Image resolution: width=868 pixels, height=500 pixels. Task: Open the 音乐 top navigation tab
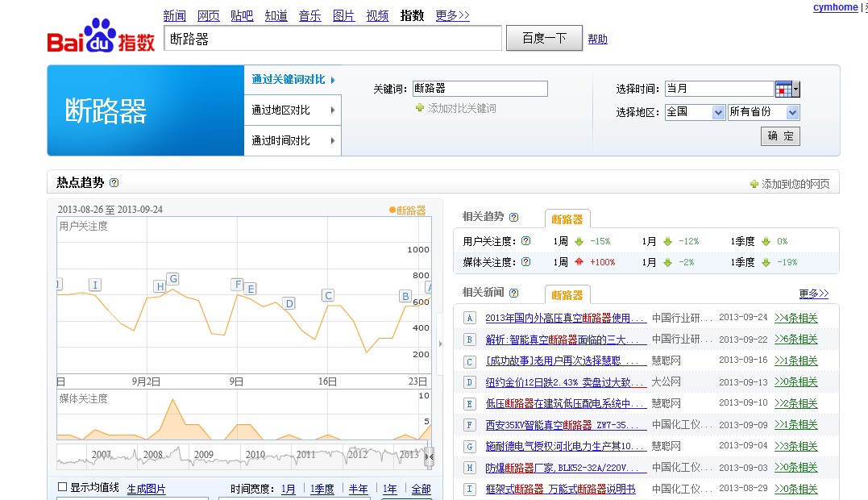pos(309,15)
